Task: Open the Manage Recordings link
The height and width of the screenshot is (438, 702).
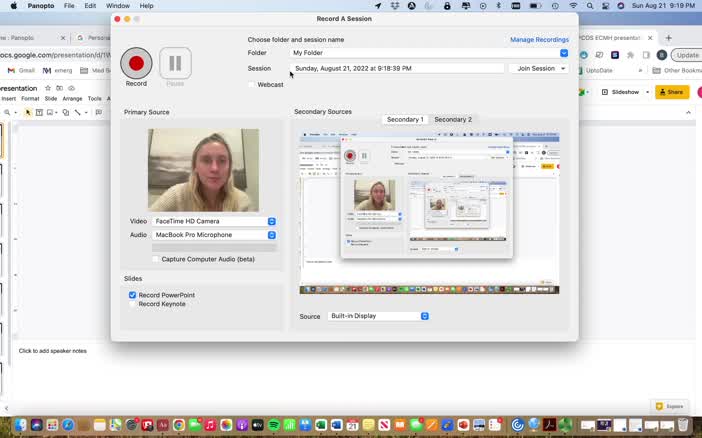Action: tap(539, 39)
